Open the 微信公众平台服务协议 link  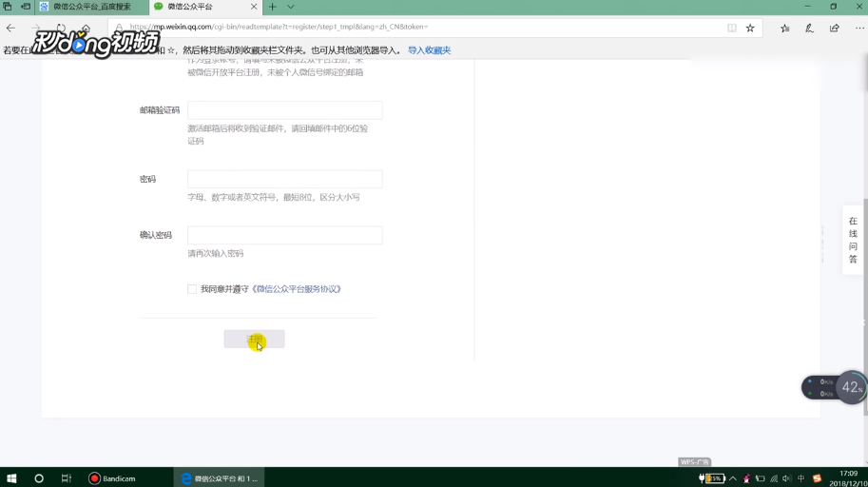point(297,288)
